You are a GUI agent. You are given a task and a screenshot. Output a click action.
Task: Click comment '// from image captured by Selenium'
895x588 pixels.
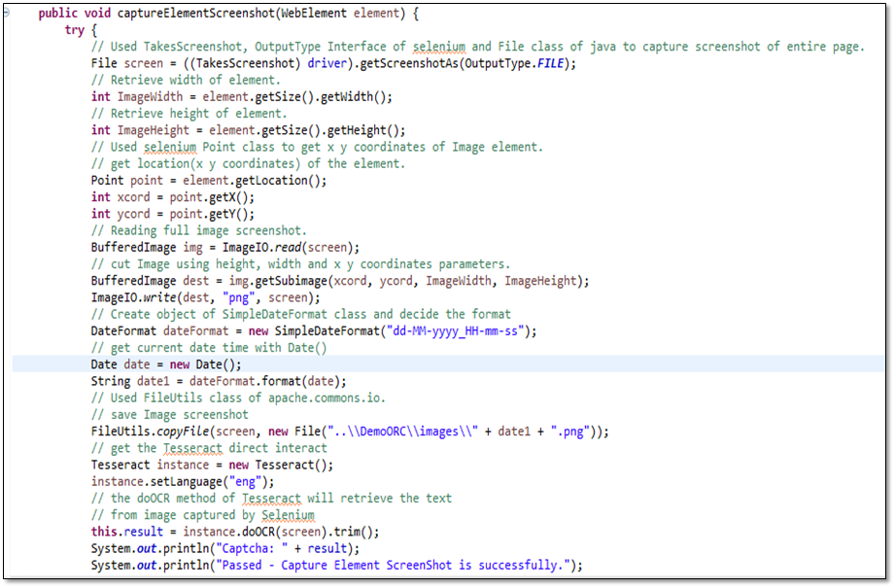click(x=203, y=515)
